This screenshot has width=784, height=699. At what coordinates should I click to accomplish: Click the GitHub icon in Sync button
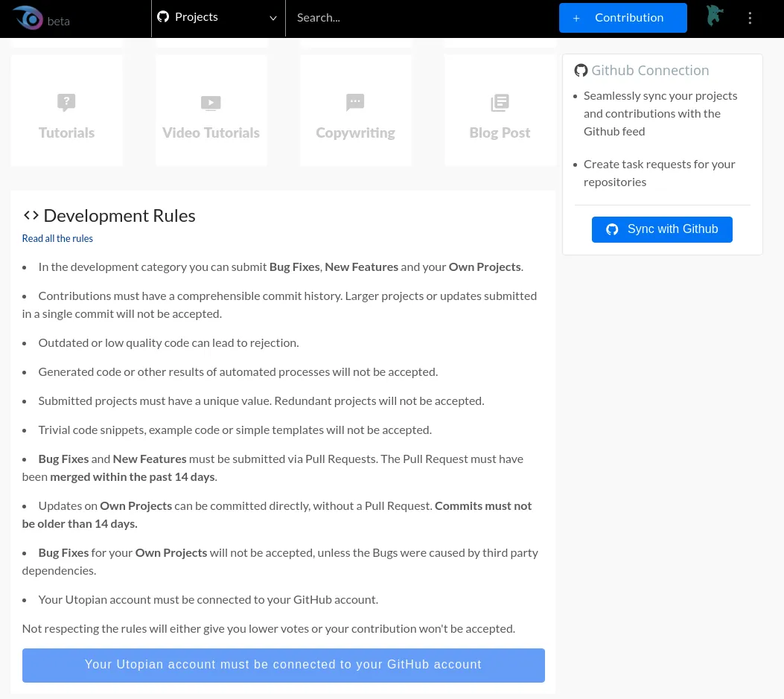[x=612, y=229]
